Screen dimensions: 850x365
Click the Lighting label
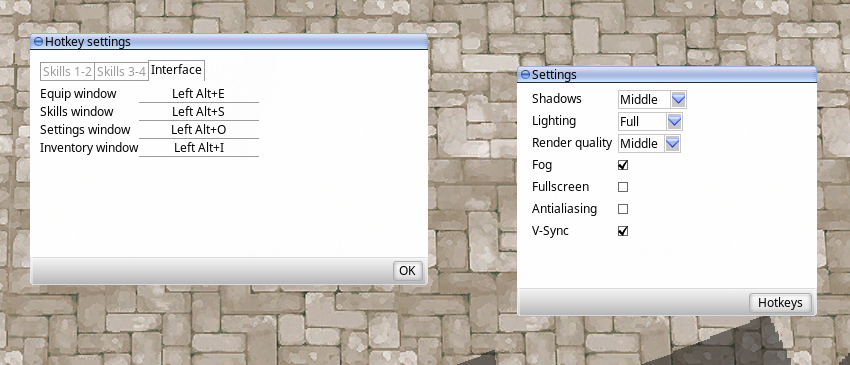(554, 121)
